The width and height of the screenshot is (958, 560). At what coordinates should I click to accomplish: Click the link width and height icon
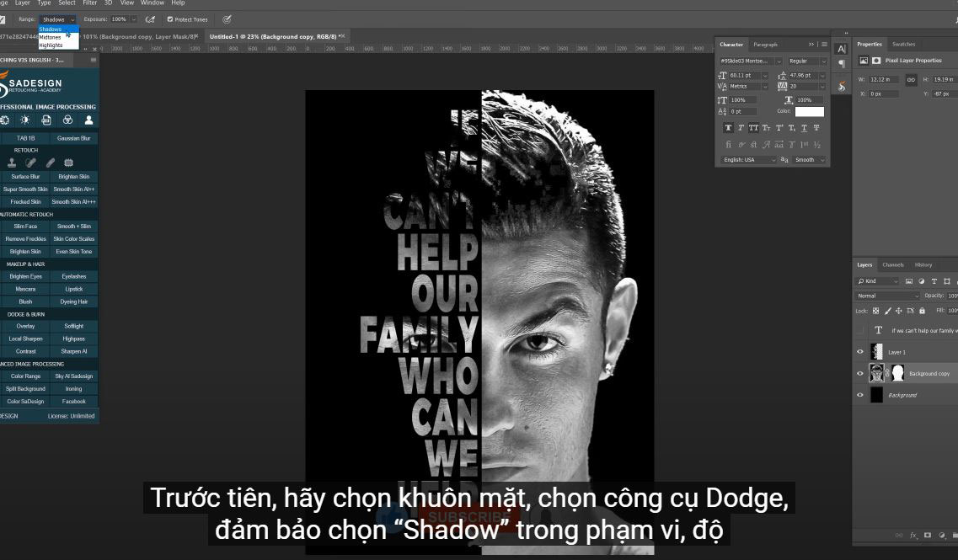point(911,79)
